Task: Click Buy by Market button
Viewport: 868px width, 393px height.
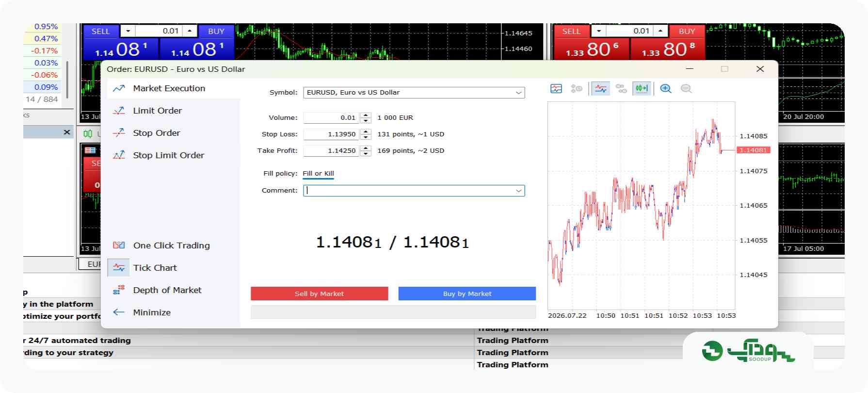Action: pyautogui.click(x=467, y=294)
